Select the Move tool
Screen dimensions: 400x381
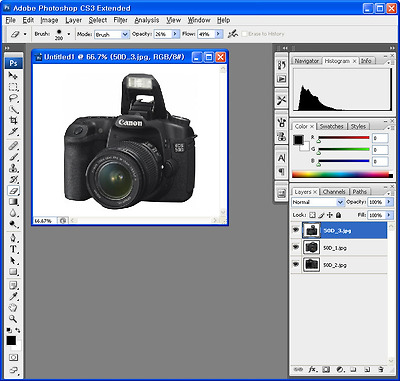(13, 76)
